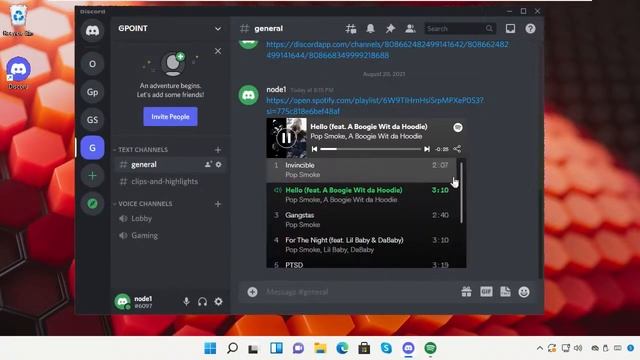640x360 pixels.
Task: Open the node1 user avatar panel
Action: pos(122,302)
